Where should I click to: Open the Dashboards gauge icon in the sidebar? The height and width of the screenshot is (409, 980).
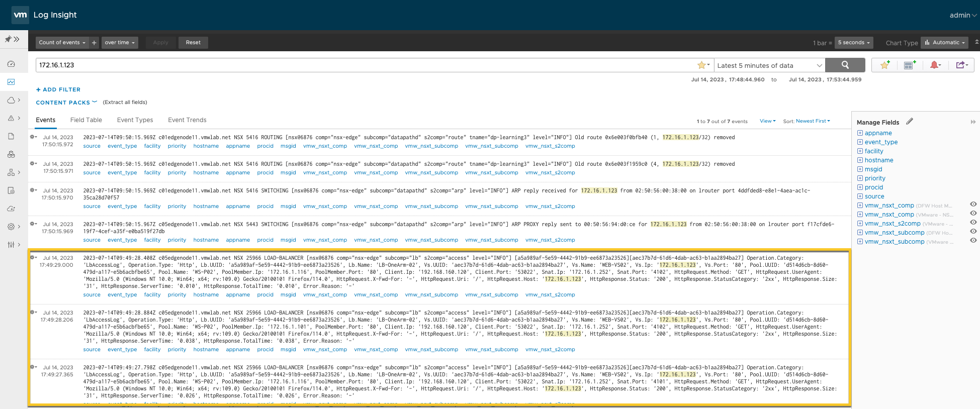point(11,64)
